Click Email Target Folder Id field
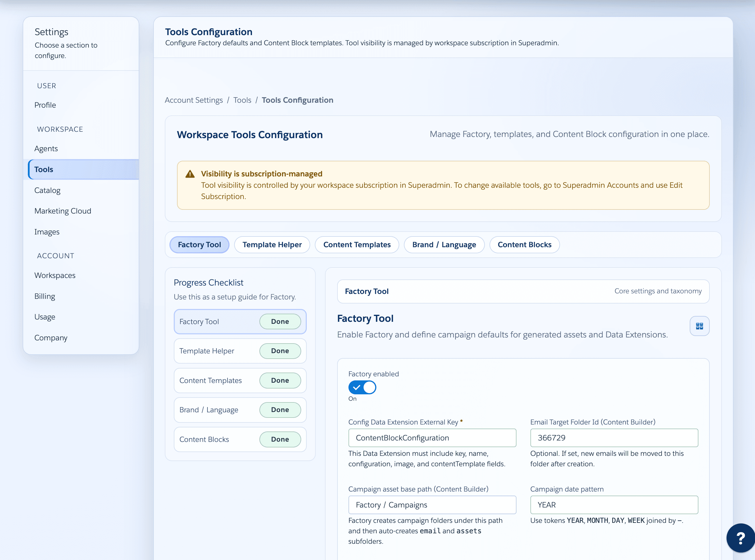The width and height of the screenshot is (755, 560). 614,438
